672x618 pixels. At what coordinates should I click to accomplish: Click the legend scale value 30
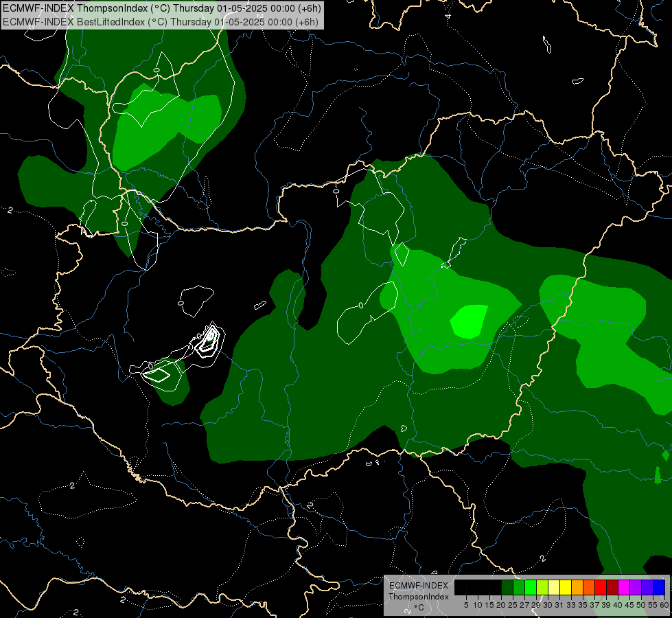pos(548,605)
